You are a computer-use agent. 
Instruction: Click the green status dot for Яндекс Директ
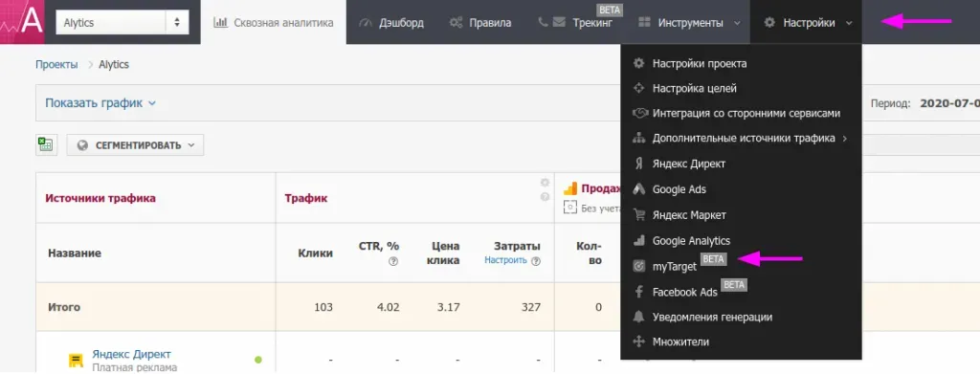258,360
